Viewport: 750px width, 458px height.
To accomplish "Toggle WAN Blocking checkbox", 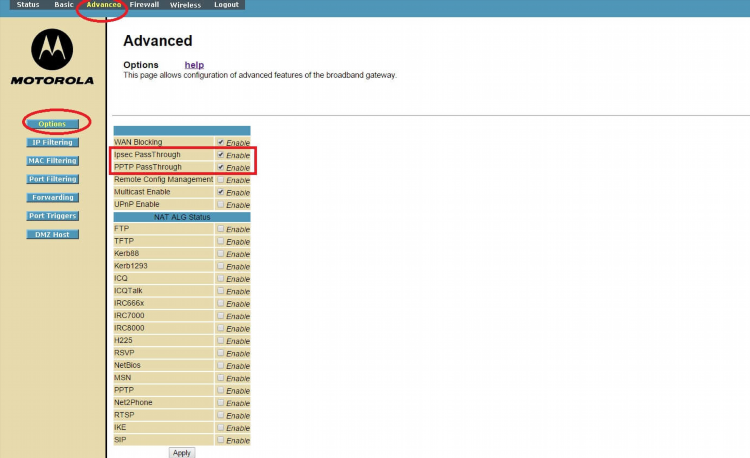I will pyautogui.click(x=221, y=142).
